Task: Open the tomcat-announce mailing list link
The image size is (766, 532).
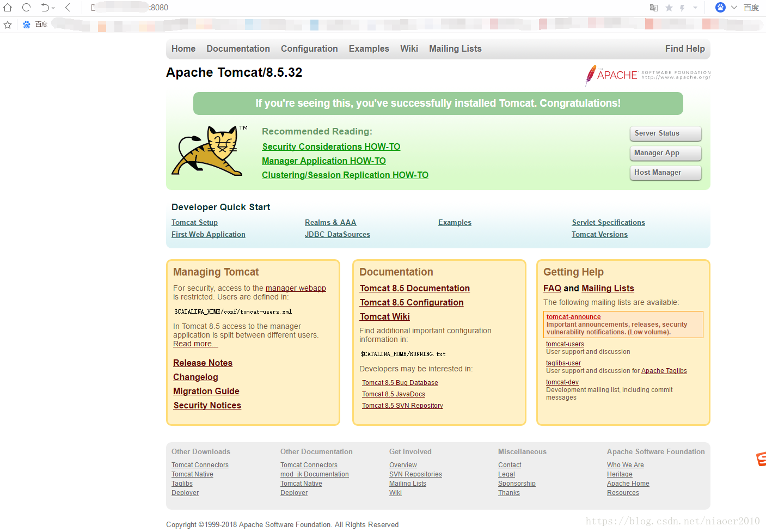Action: tap(574, 317)
